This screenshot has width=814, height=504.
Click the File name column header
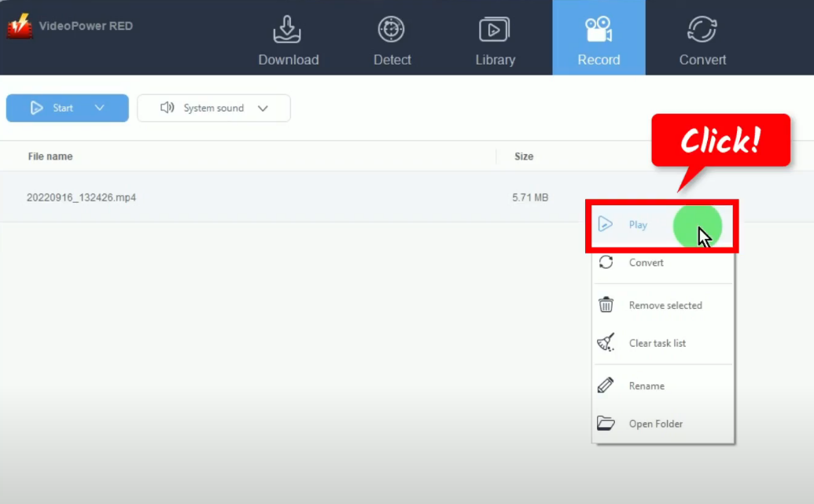point(50,156)
